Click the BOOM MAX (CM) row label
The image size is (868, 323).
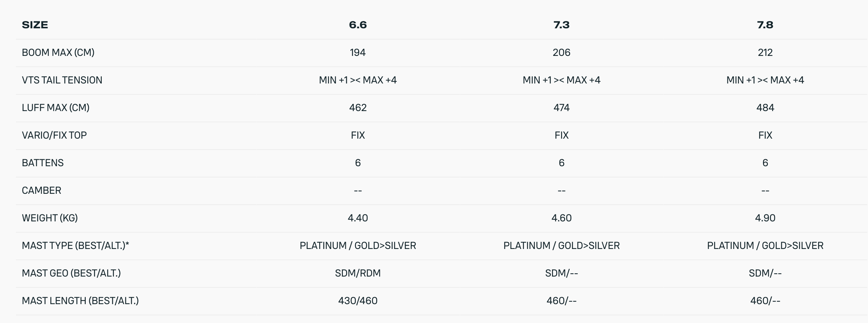(58, 53)
